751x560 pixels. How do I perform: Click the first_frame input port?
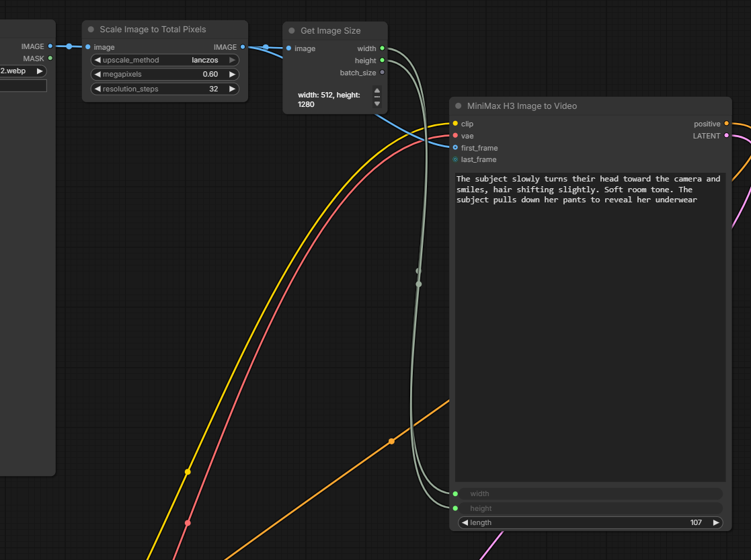click(x=455, y=147)
